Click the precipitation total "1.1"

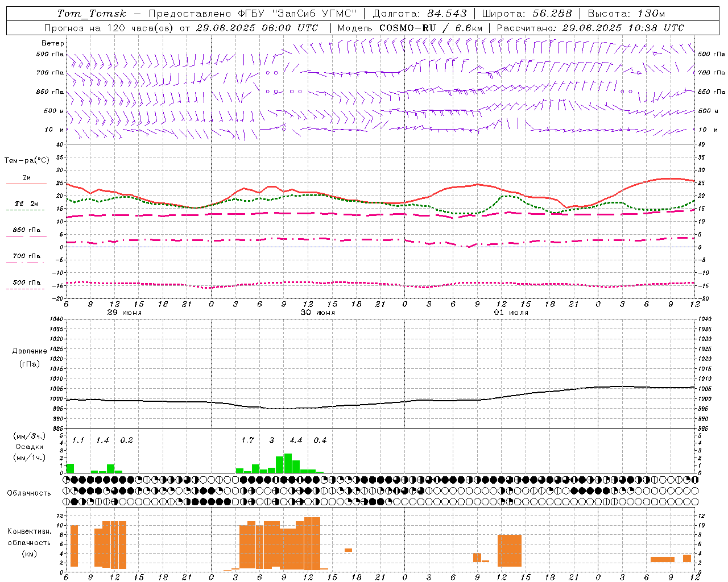(78, 440)
